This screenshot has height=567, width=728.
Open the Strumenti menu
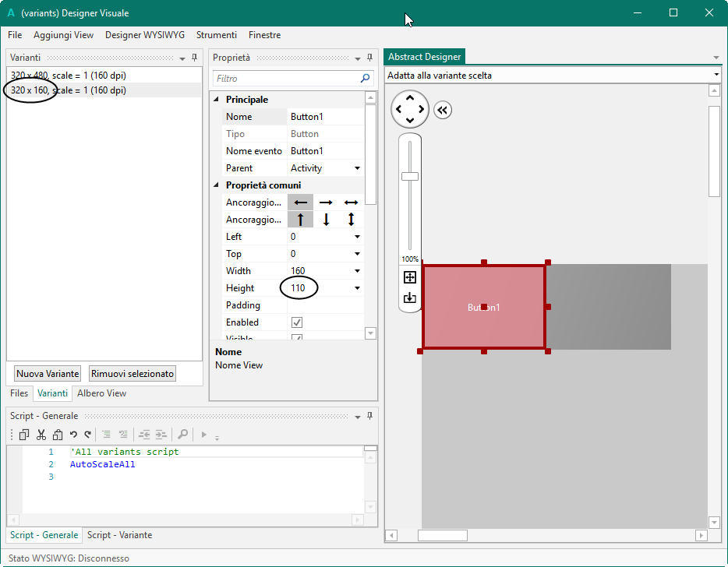[x=217, y=35]
